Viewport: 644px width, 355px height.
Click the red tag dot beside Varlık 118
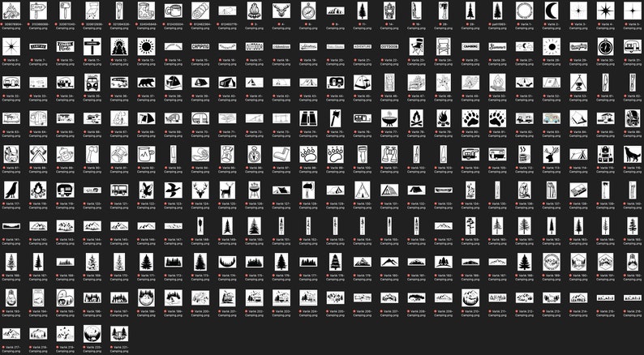click(30, 204)
